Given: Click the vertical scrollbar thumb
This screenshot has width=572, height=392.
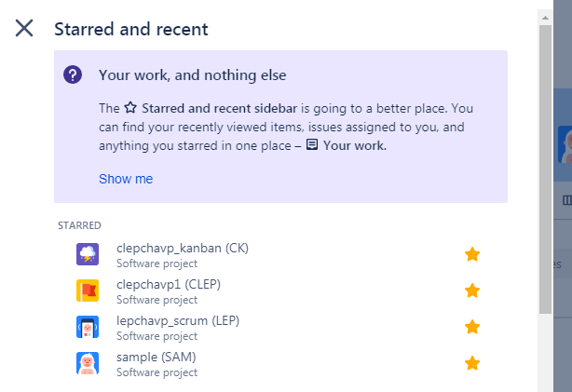Looking at the screenshot, I should click(545, 169).
